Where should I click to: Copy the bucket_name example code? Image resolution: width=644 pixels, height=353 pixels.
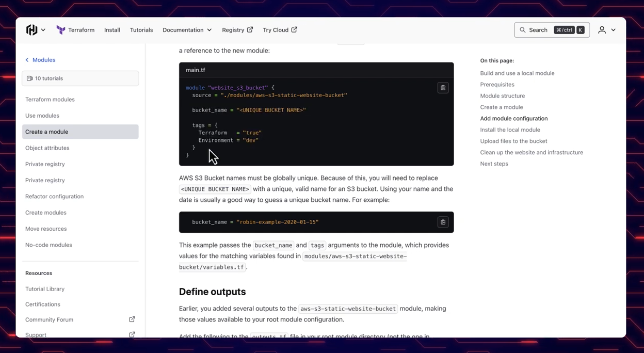tap(443, 222)
